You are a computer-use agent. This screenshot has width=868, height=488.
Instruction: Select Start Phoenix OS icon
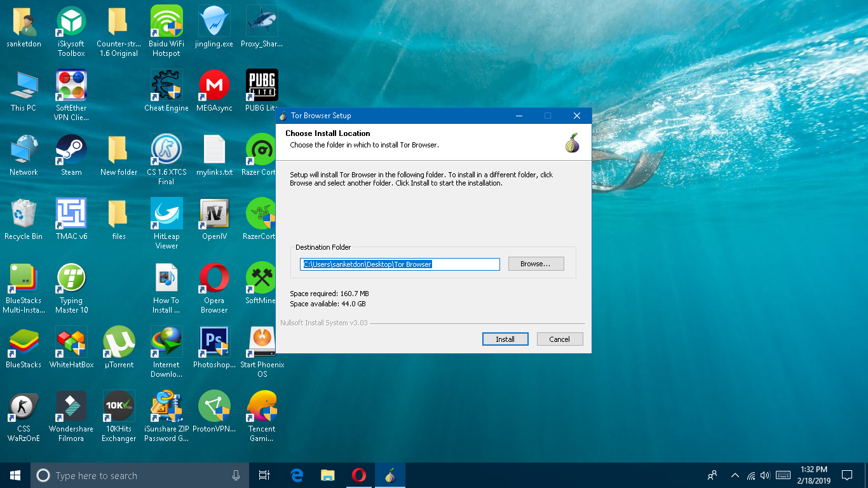click(262, 342)
